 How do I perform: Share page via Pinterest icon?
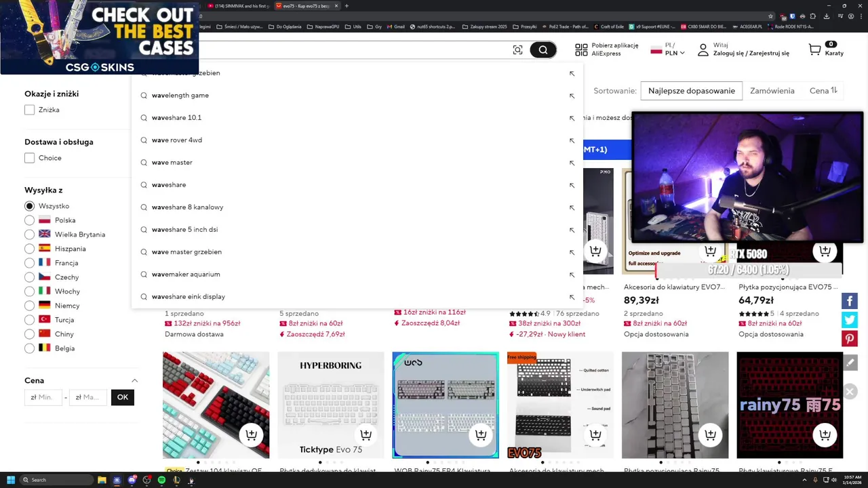(x=850, y=339)
